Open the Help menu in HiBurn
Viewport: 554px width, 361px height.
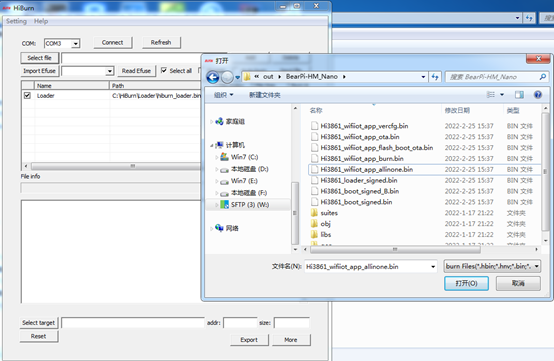[41, 21]
